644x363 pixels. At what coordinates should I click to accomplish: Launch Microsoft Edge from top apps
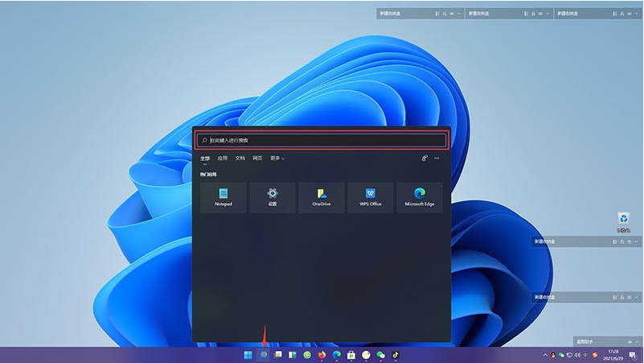[x=419, y=197]
